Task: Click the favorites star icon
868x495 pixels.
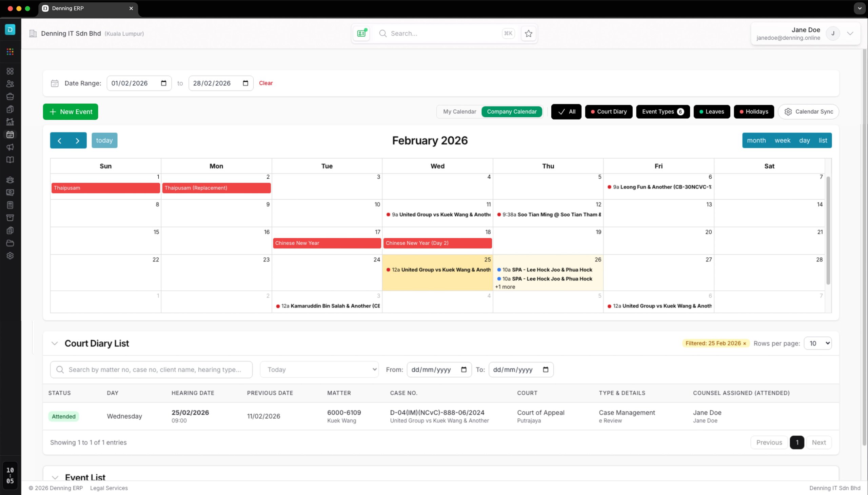Action: [x=528, y=33]
